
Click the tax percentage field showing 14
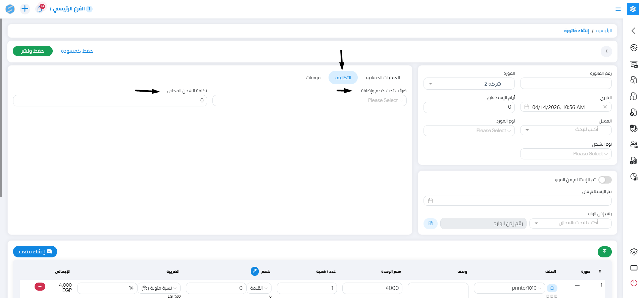coord(107,288)
